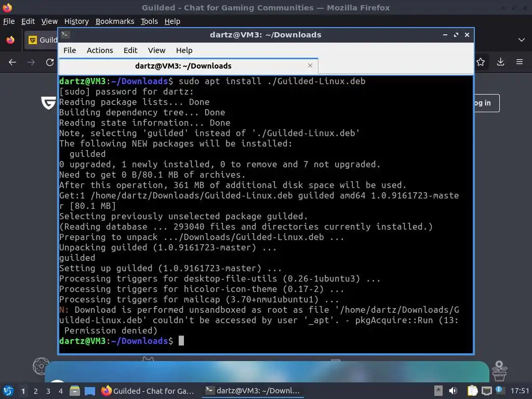Switch to Guilded Firefox taskbar entry
The width and height of the screenshot is (532, 399).
coord(148,391)
